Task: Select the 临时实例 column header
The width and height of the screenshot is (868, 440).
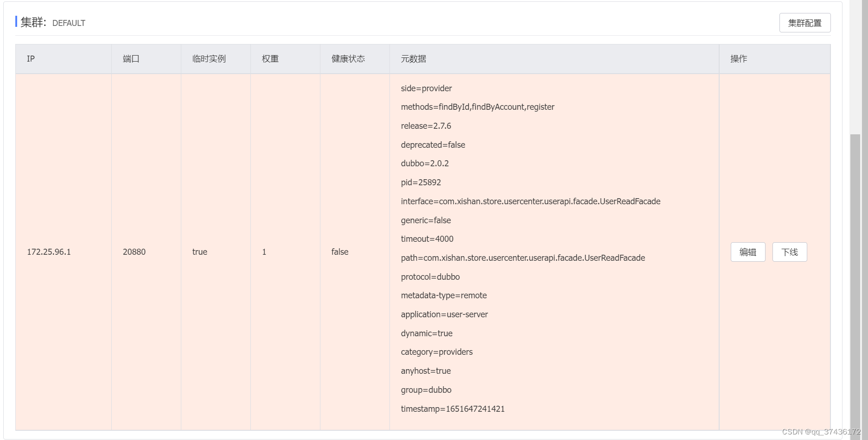Action: pyautogui.click(x=216, y=59)
